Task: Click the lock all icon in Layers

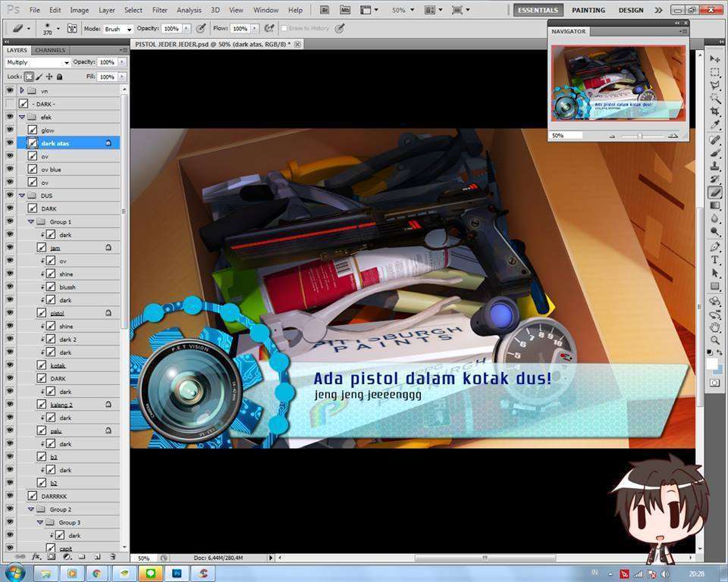Action: [59, 77]
